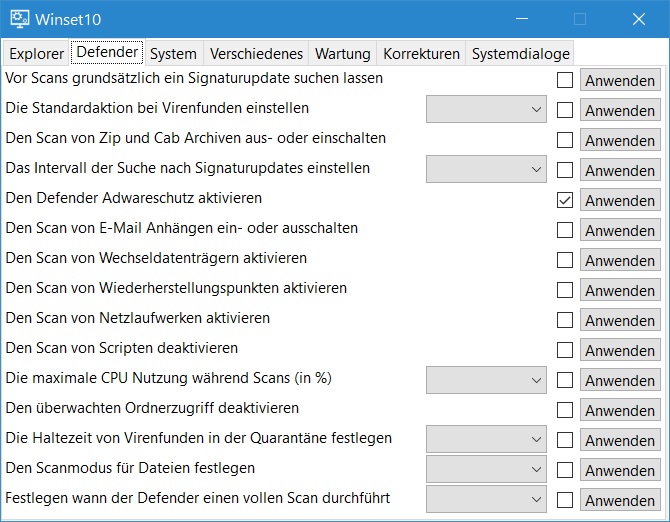This screenshot has width=670, height=522.
Task: Minimize the Winset10 window
Action: pyautogui.click(x=521, y=19)
